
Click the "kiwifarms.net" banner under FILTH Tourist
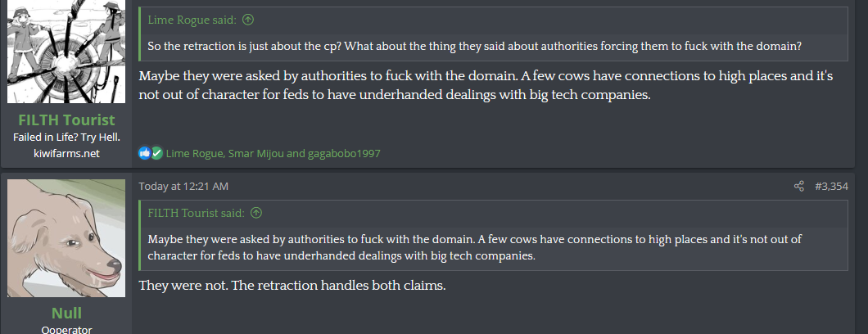[x=66, y=153]
